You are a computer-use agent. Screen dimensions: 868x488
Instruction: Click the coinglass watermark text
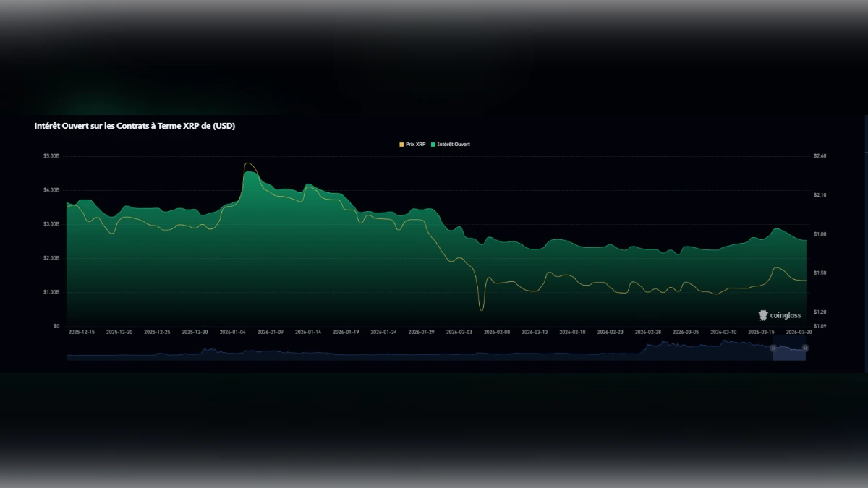pos(787,315)
